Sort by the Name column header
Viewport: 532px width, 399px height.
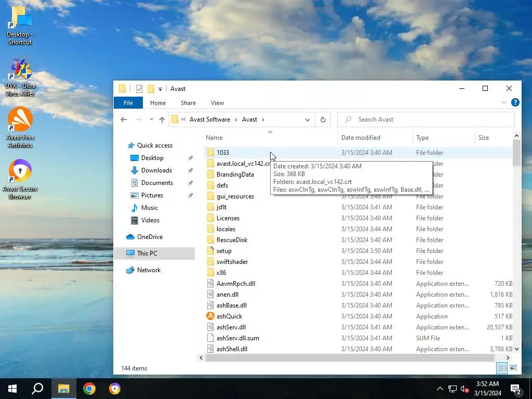270,137
